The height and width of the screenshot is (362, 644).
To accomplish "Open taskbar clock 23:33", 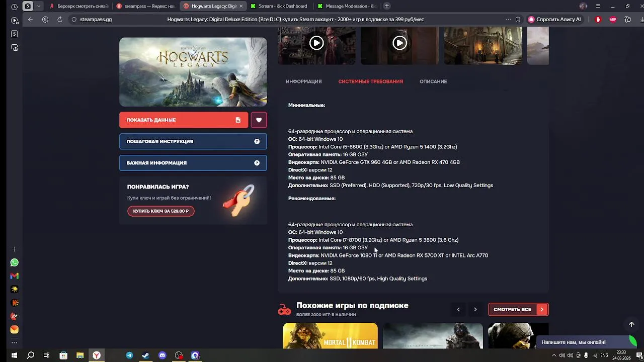I will (x=621, y=355).
